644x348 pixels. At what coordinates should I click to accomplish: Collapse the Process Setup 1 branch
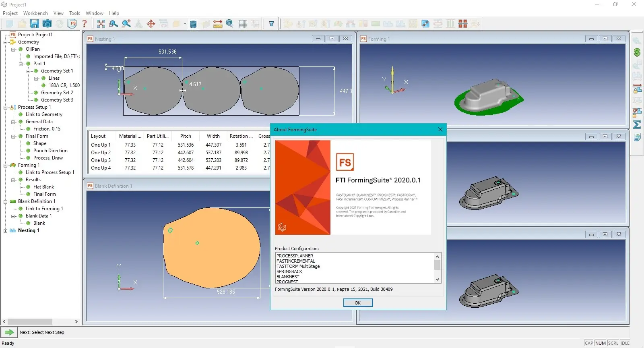(x=6, y=107)
